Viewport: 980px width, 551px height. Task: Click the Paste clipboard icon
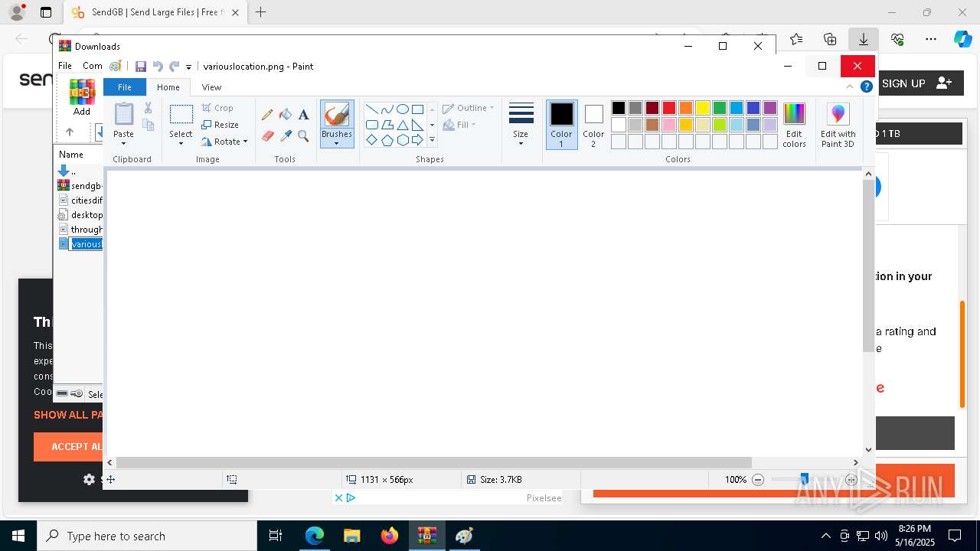tap(124, 114)
